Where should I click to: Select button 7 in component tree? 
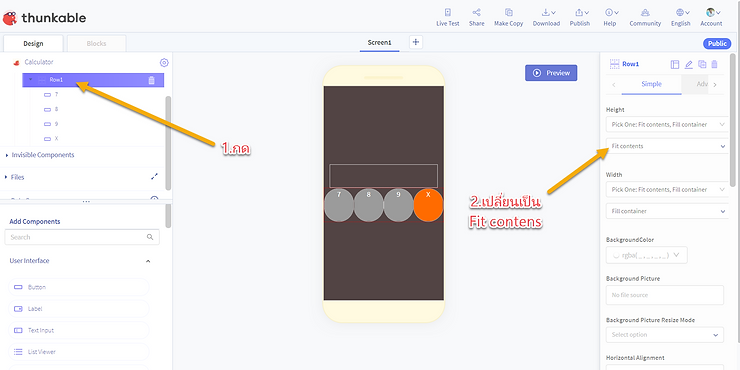(56, 94)
